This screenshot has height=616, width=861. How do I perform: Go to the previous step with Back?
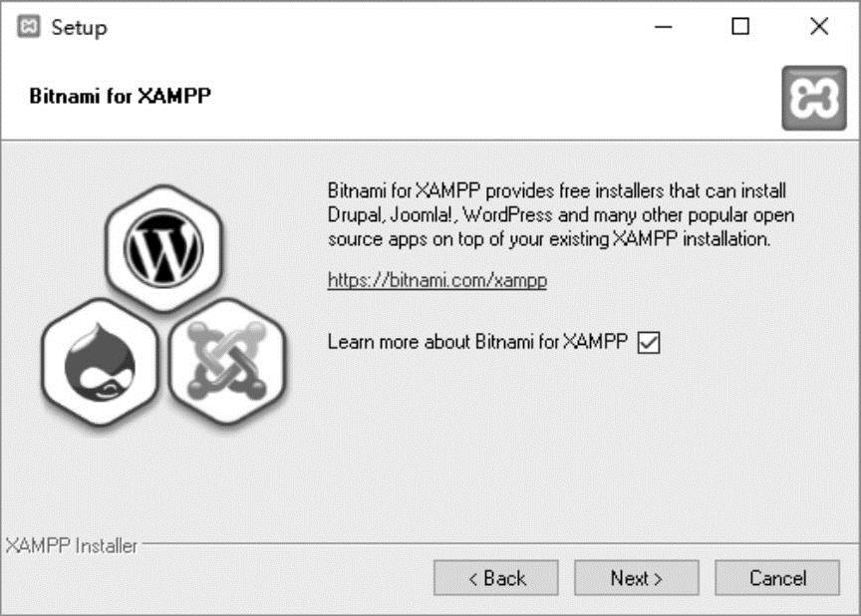point(496,577)
